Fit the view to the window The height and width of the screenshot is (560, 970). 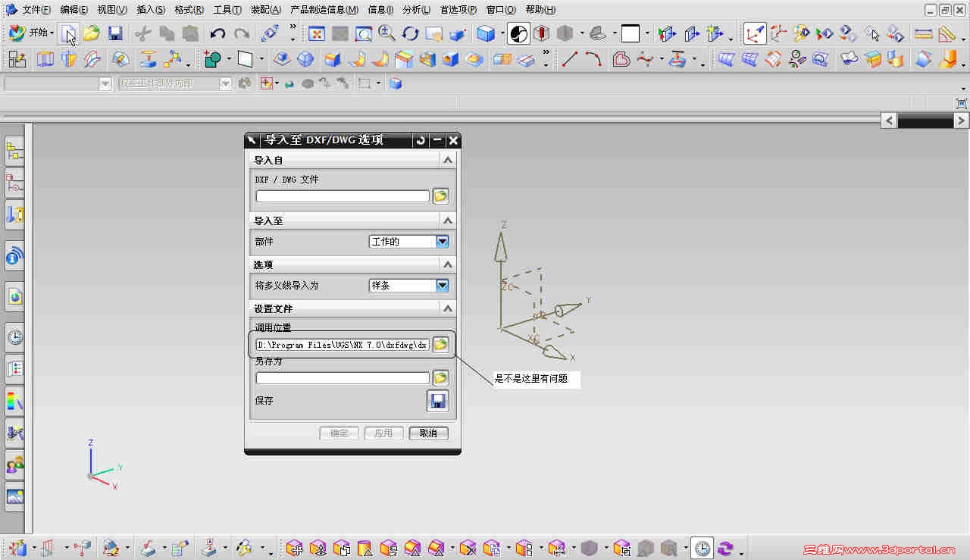tap(317, 33)
